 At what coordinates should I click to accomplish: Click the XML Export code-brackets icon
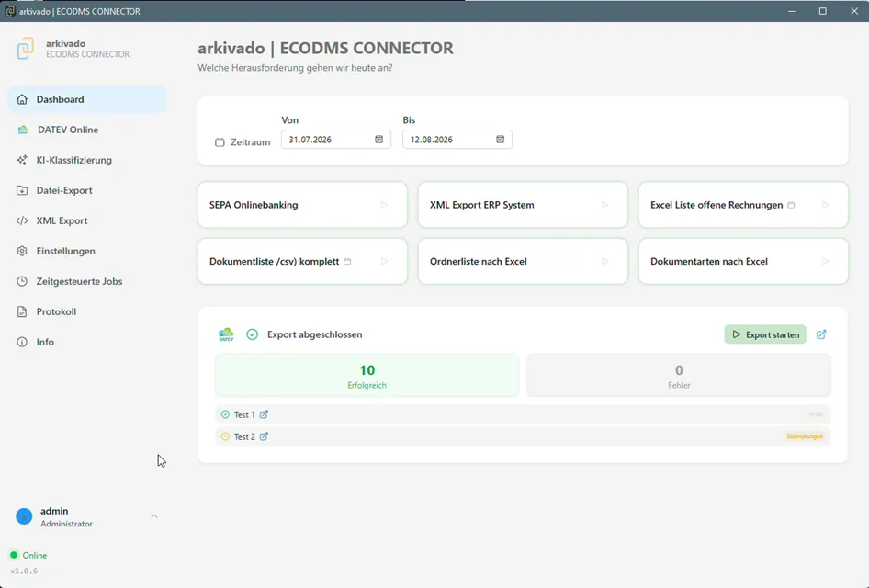coord(22,220)
